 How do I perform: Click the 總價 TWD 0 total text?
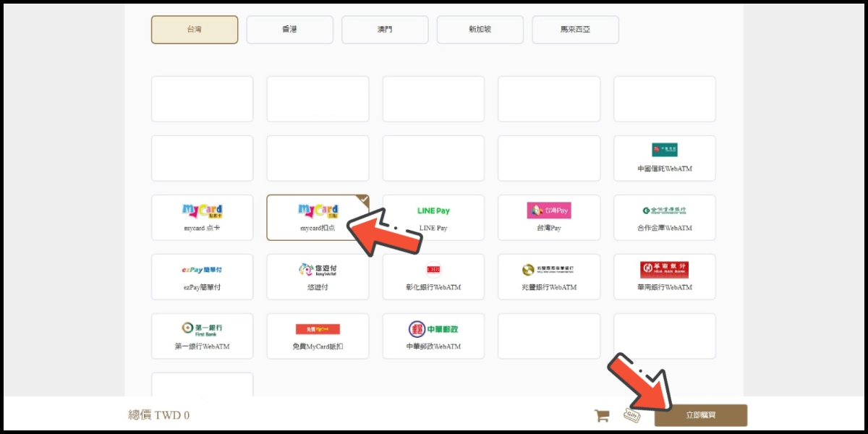[159, 415]
